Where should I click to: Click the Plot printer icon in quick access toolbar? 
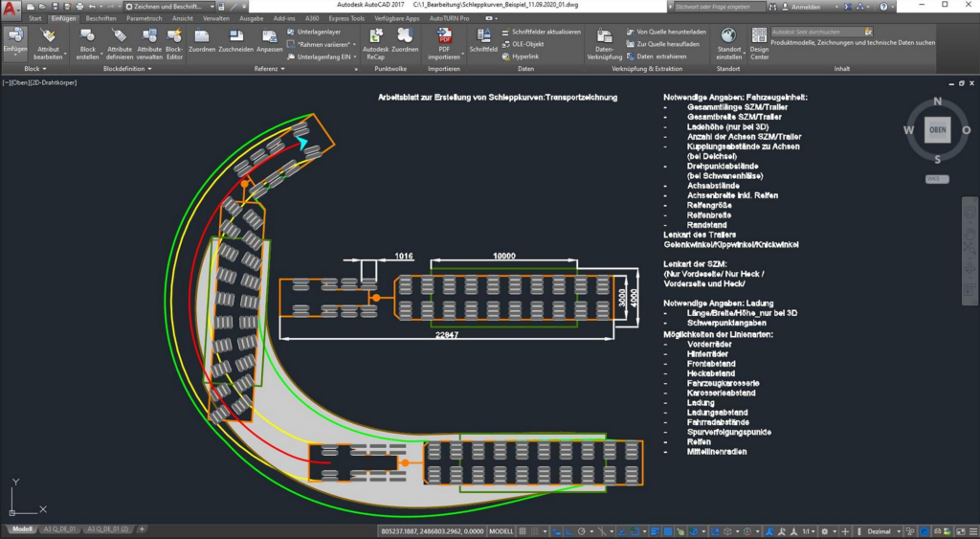(79, 7)
